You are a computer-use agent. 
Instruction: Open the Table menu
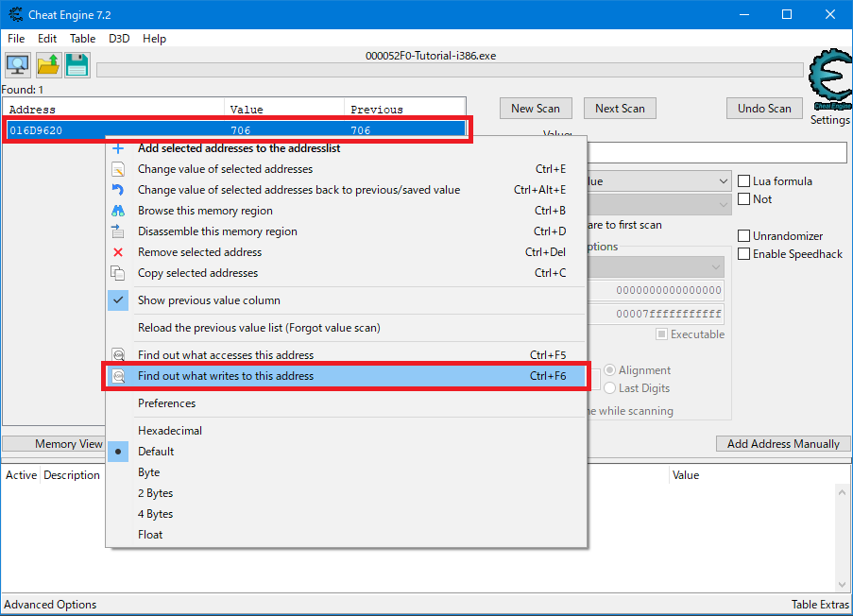83,39
